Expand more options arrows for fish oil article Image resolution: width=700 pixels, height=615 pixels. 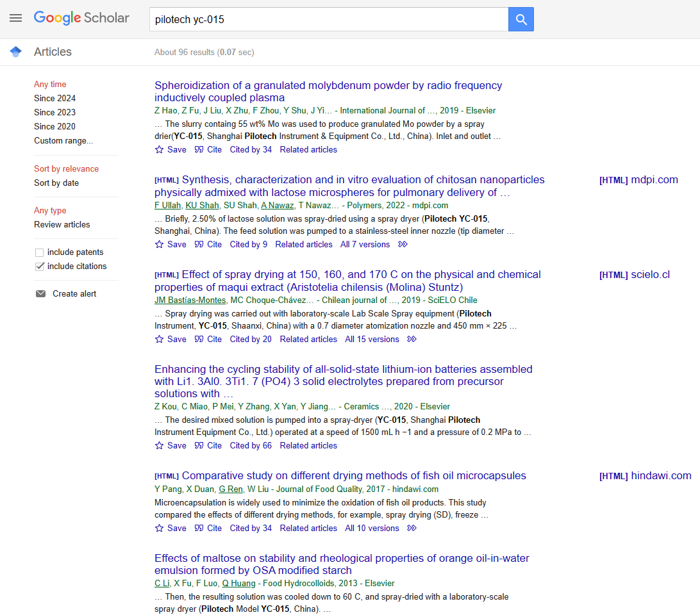(412, 529)
